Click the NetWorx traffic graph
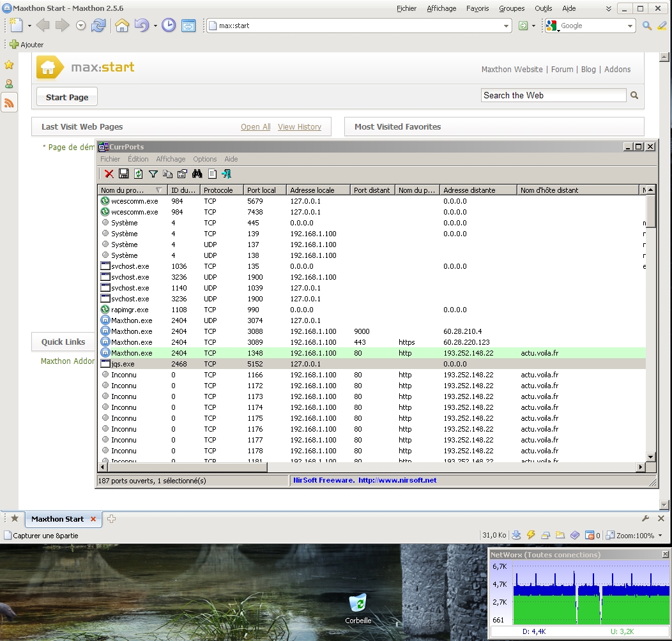 [x=592, y=594]
